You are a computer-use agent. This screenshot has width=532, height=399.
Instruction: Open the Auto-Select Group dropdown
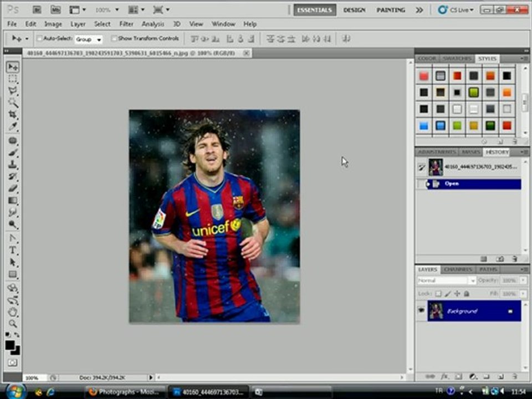(x=89, y=39)
